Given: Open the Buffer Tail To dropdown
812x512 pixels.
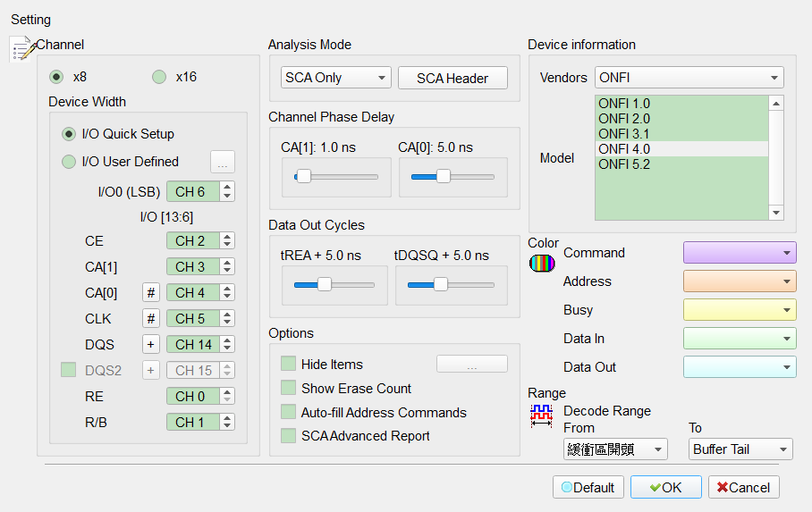Looking at the screenshot, I should pos(740,449).
